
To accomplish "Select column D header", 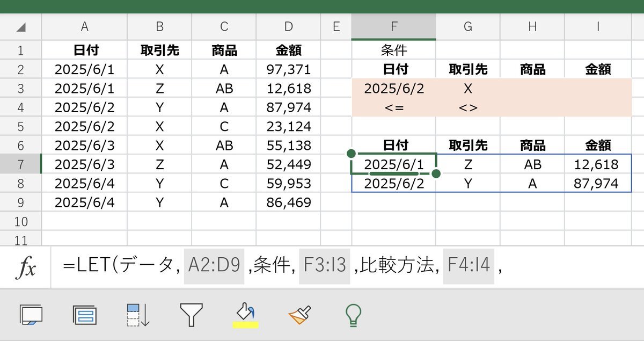I will (288, 26).
